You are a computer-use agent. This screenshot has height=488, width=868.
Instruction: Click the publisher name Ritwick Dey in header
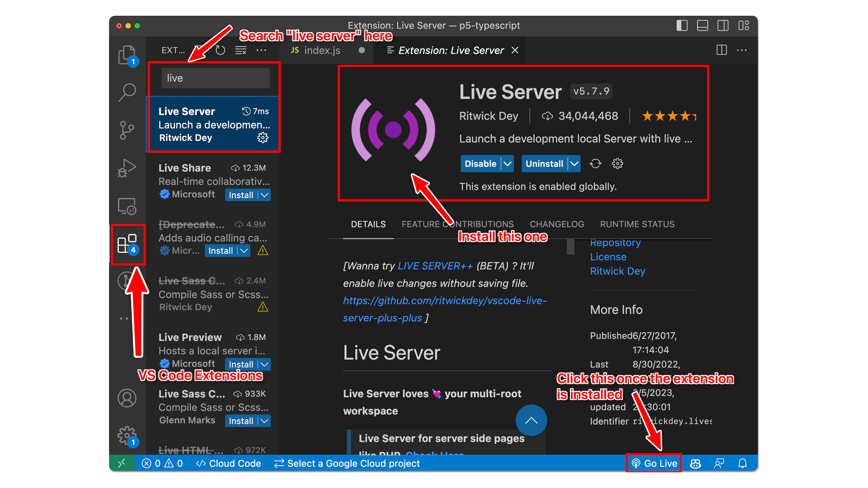coord(489,116)
